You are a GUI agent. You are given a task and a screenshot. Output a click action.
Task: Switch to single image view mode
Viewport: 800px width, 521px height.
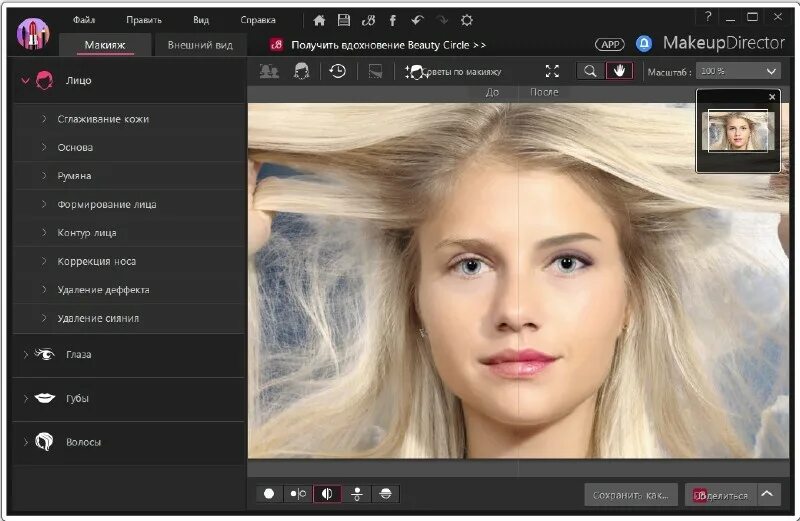pyautogui.click(x=268, y=493)
